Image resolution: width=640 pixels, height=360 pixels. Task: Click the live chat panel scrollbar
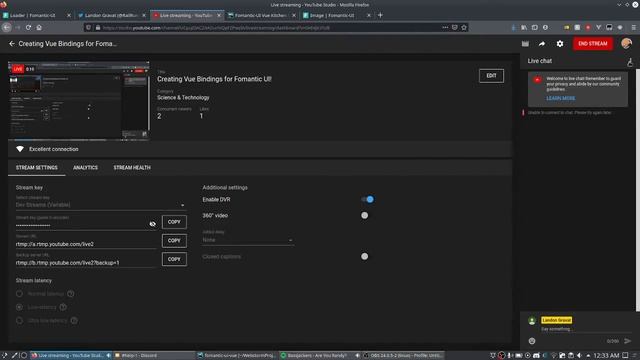pyautogui.click(x=638, y=190)
